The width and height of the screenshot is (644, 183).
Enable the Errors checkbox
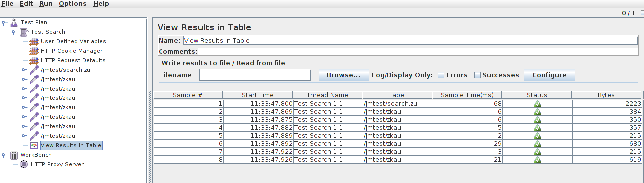[441, 75]
